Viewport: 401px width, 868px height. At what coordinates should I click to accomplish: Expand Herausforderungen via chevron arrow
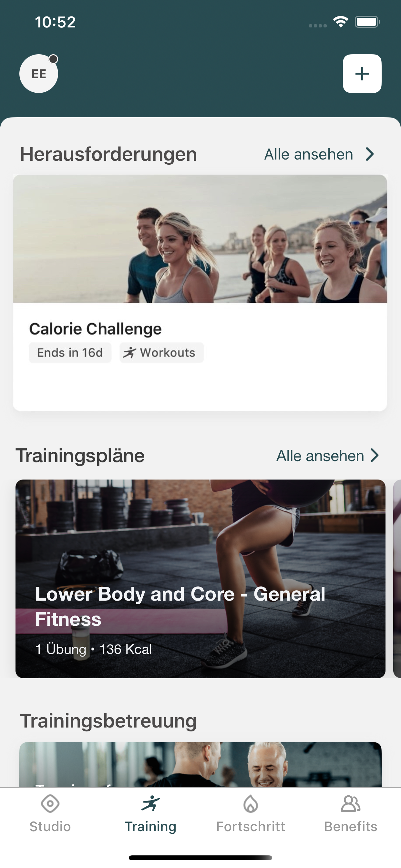pyautogui.click(x=370, y=154)
